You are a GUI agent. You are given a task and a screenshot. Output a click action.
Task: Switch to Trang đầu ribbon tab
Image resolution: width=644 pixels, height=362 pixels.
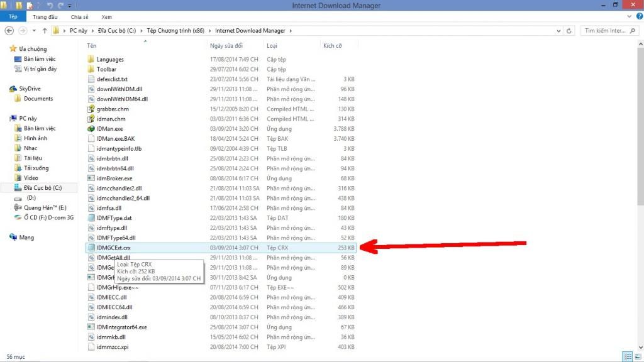[x=45, y=17]
